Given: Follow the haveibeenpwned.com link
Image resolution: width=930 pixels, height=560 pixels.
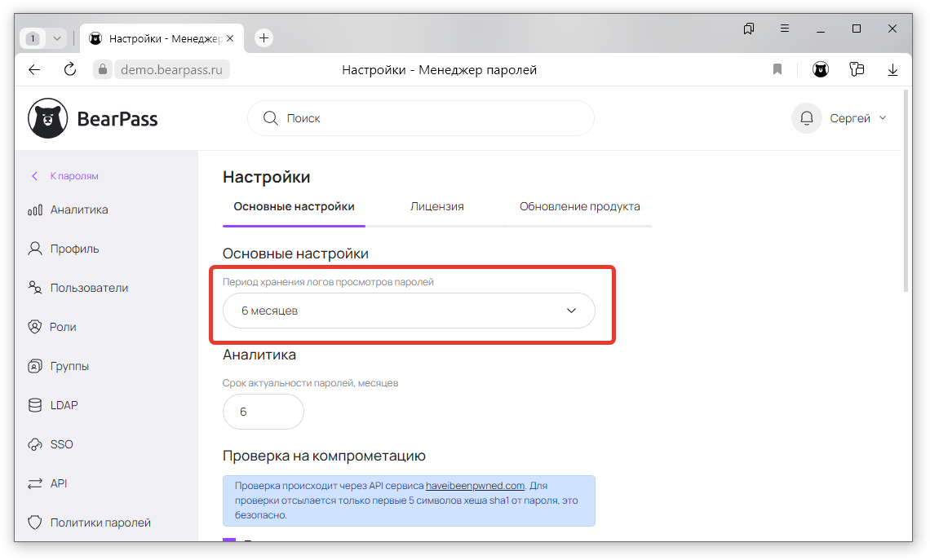Looking at the screenshot, I should [475, 485].
